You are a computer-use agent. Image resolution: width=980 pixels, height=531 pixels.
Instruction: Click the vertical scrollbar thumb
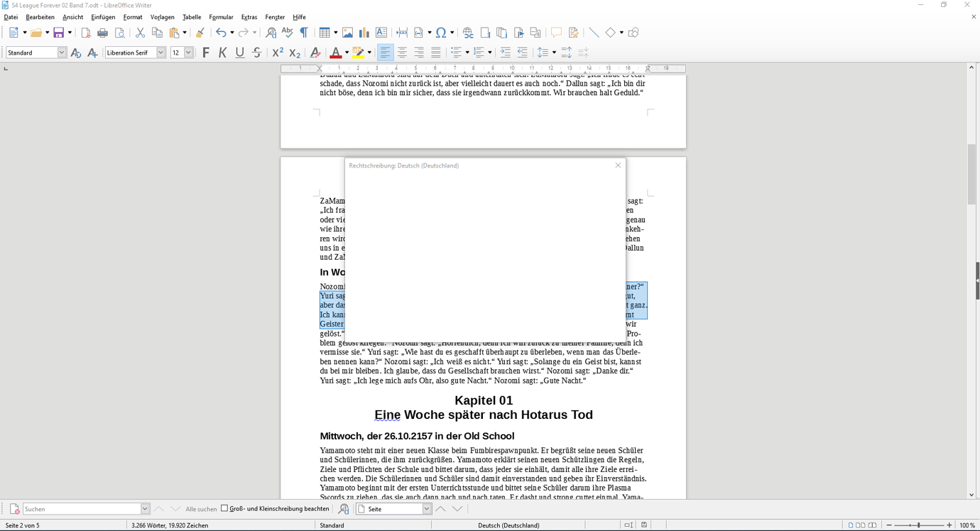coord(971,174)
